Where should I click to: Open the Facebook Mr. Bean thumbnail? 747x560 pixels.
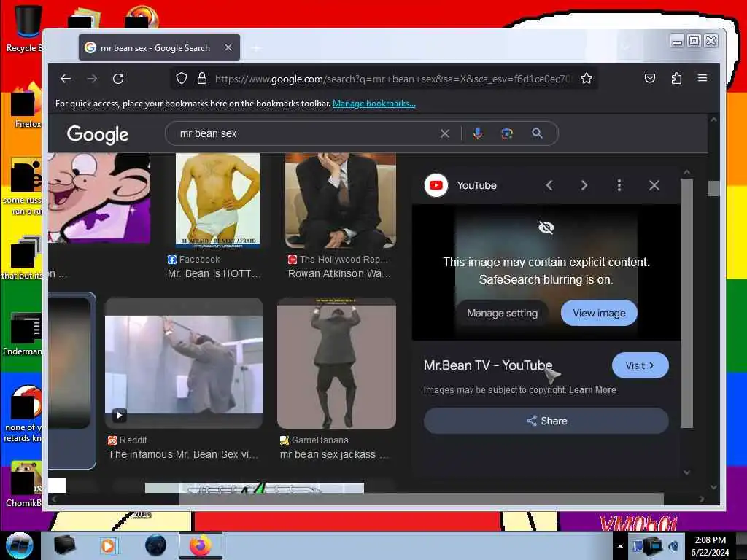(217, 200)
